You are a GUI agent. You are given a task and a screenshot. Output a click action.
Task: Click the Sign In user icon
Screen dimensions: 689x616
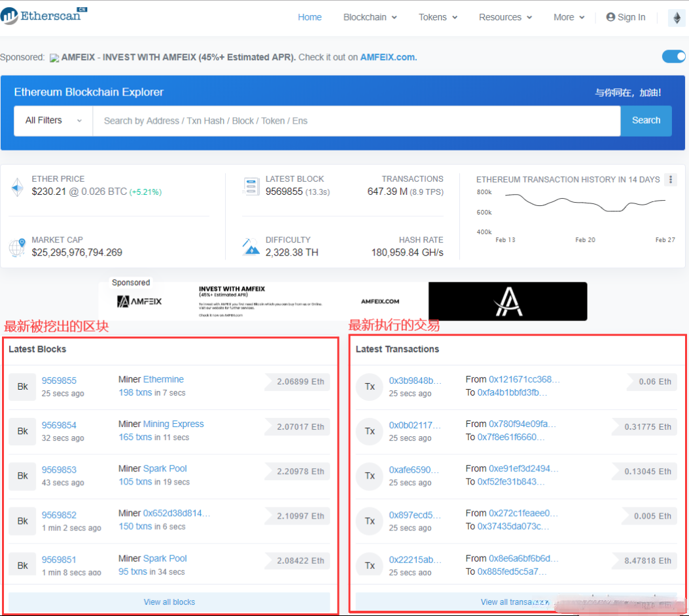[x=610, y=17]
